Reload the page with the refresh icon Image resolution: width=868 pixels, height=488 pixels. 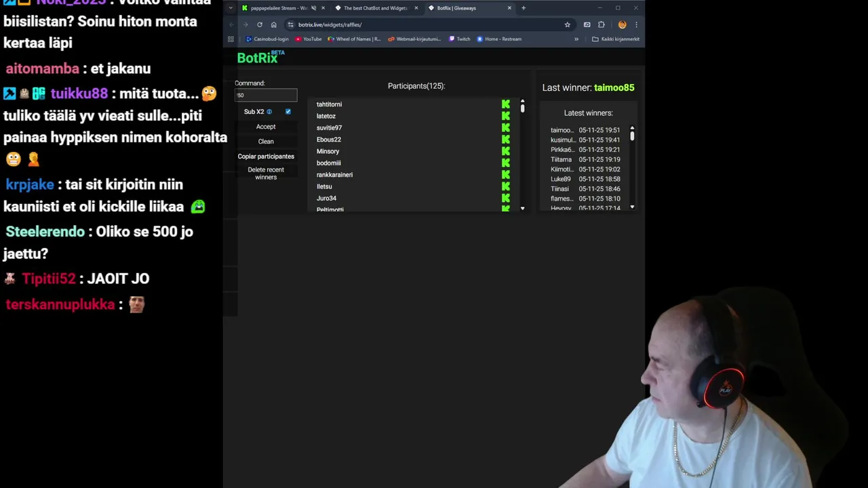click(260, 24)
